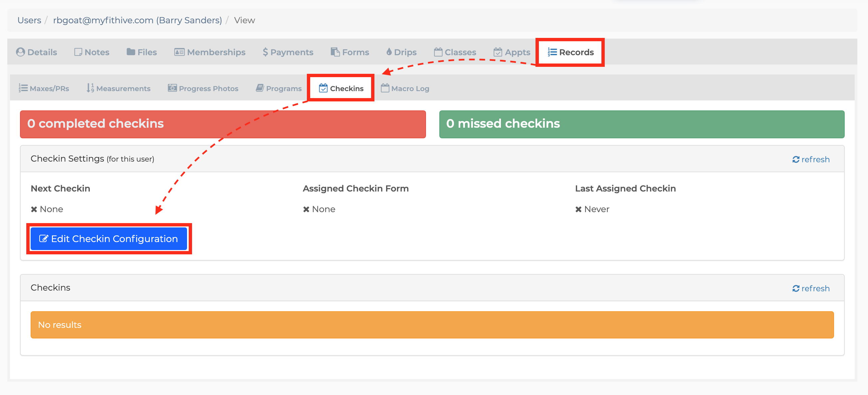This screenshot has height=395, width=868.
Task: Open the Macro Log sub-tab
Action: (x=405, y=88)
